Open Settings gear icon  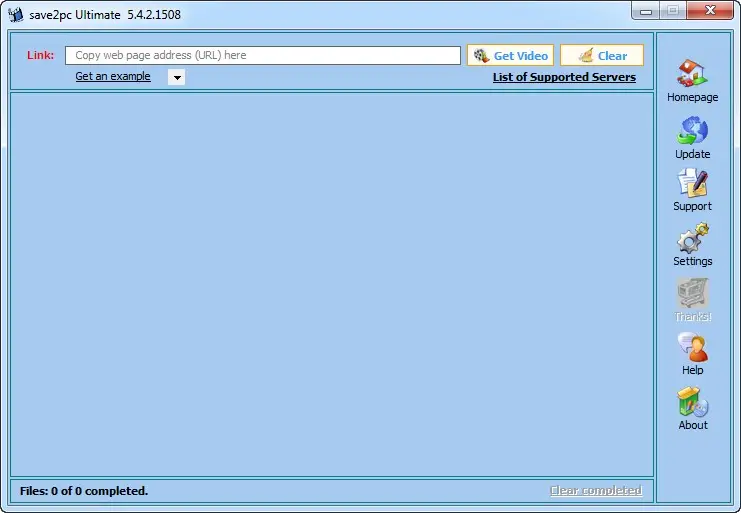pyautogui.click(x=692, y=238)
